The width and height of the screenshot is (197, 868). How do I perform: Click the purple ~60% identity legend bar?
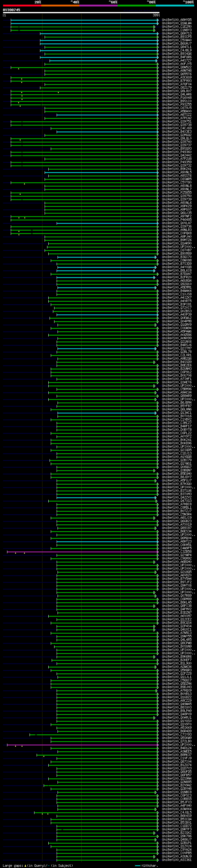pos(99,6)
